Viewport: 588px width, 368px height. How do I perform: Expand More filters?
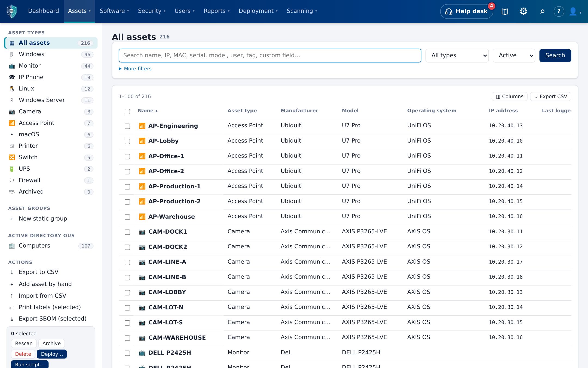coord(135,69)
